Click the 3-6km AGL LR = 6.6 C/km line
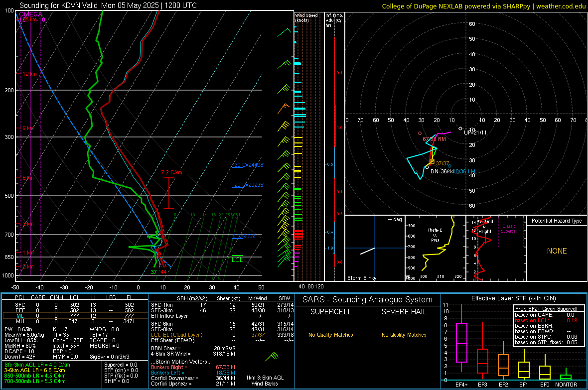The image size is (588, 390). (34, 370)
